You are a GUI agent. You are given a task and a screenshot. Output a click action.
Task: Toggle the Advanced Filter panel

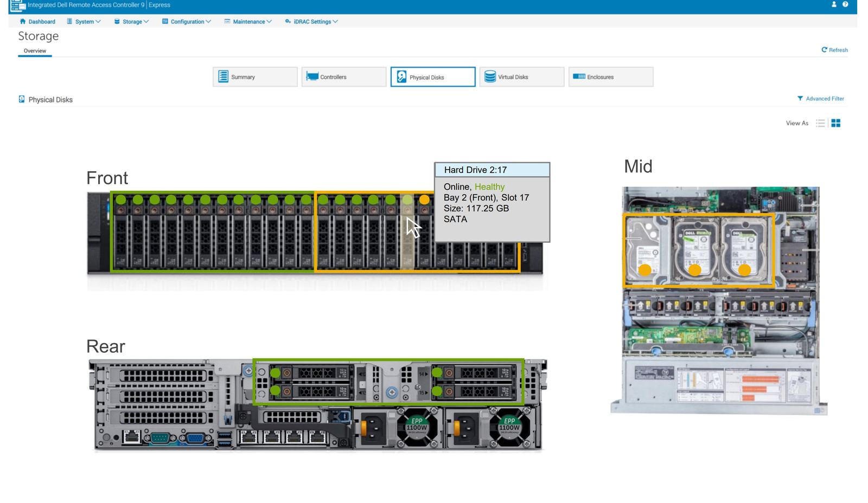point(820,98)
